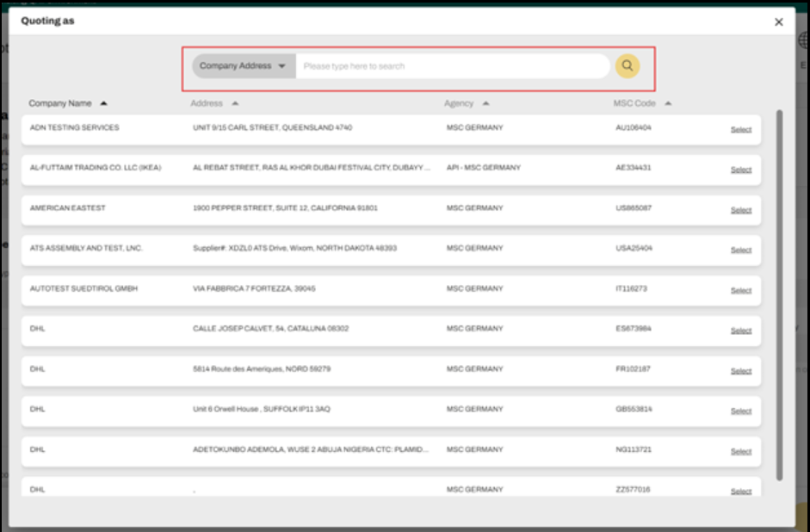Click address 5814 Route des Ameriques
810x532 pixels.
tap(262, 368)
